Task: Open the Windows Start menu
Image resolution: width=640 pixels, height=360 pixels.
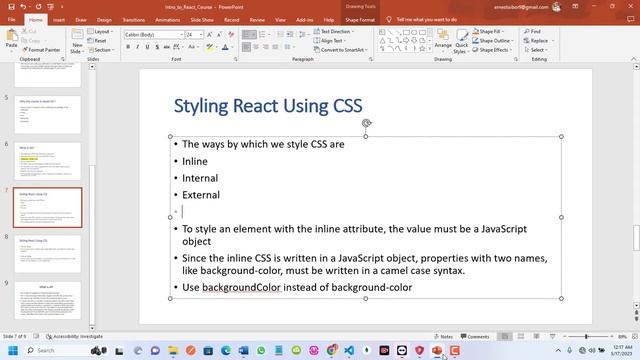Action: (13, 351)
